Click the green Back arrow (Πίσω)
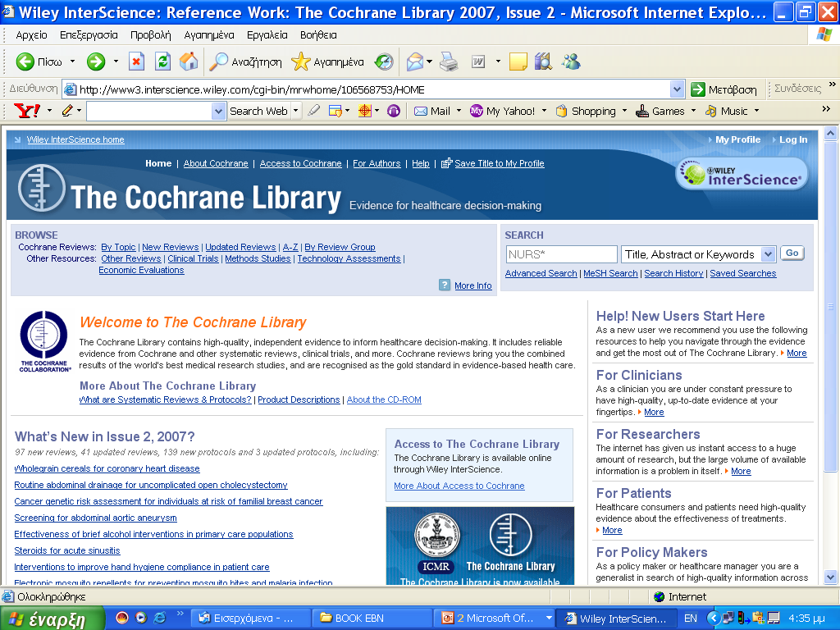 (25, 62)
